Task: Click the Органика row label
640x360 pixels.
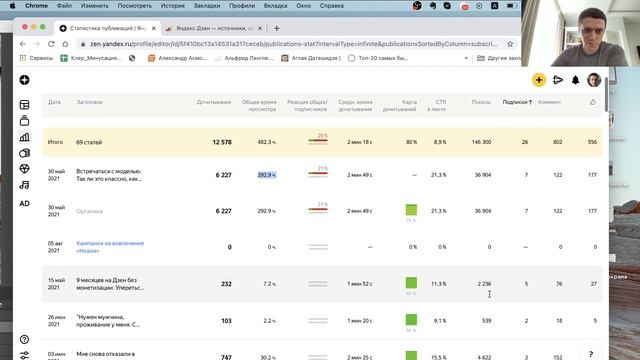Action: (x=89, y=211)
